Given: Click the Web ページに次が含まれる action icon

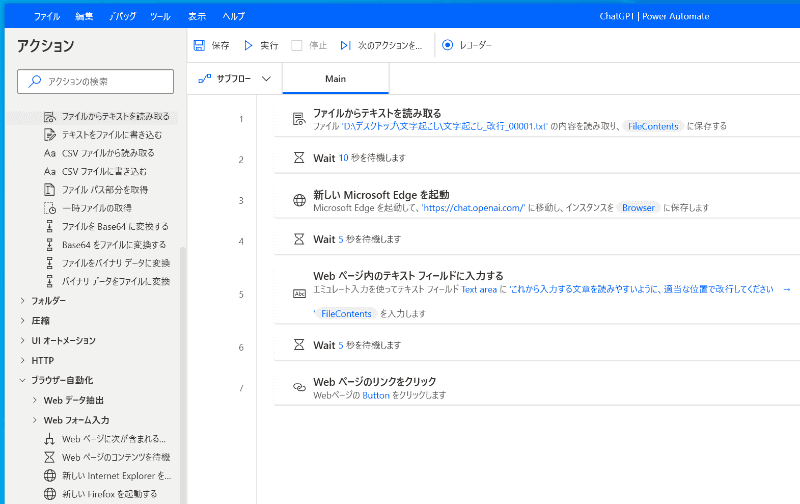Looking at the screenshot, I should point(49,439).
